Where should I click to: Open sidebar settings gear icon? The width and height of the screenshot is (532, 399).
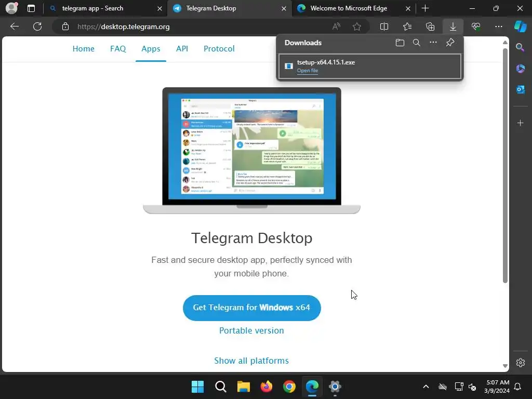point(521,363)
